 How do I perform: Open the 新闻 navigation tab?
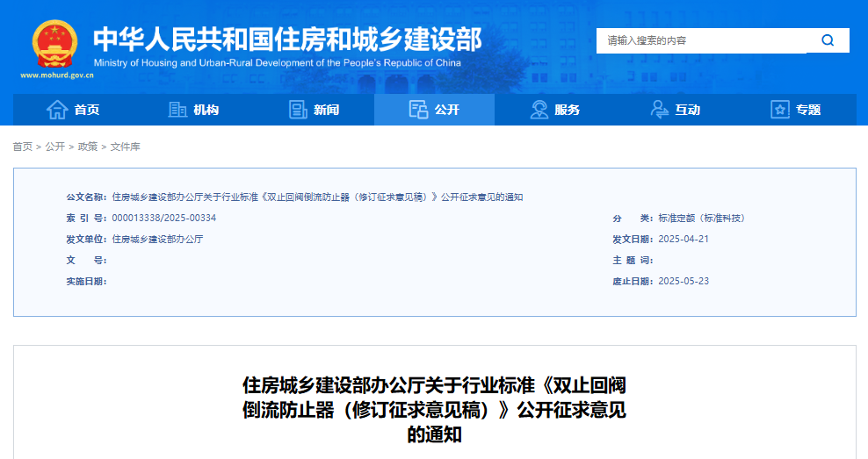pyautogui.click(x=315, y=110)
